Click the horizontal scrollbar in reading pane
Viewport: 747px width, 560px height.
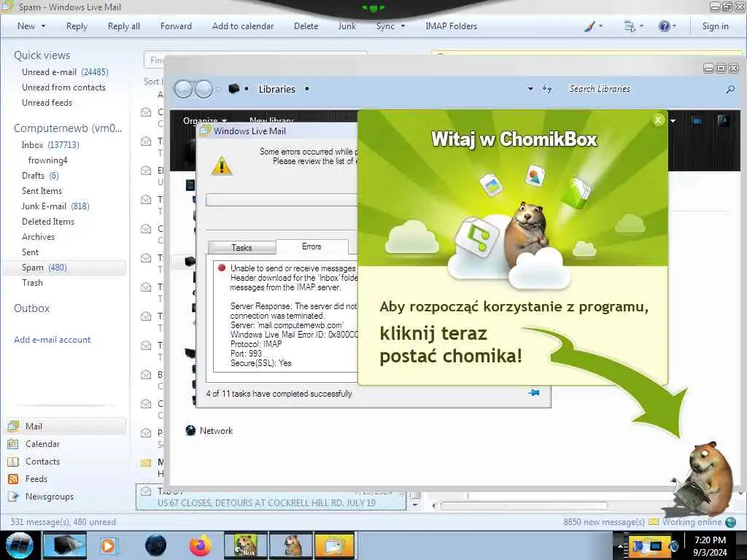pyautogui.click(x=524, y=505)
